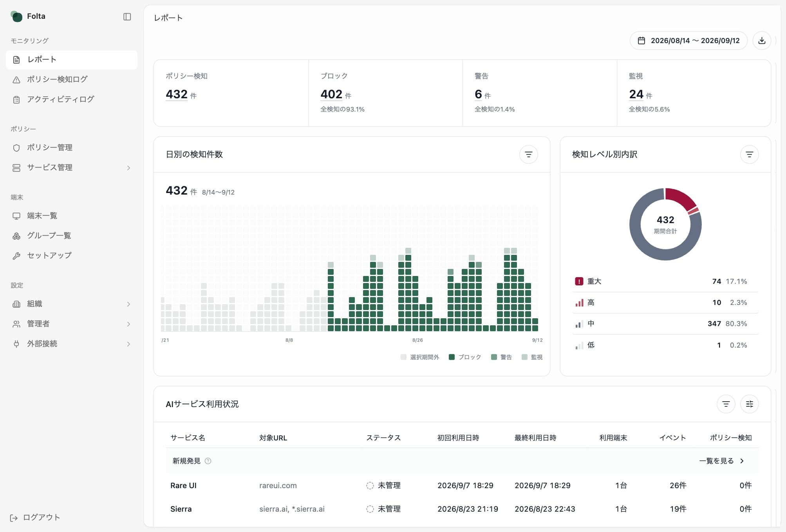Expand the 外部接続 chevron
The image size is (786, 532).
tap(128, 344)
